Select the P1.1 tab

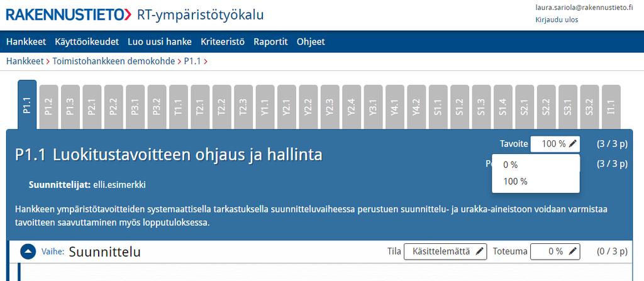(x=27, y=105)
